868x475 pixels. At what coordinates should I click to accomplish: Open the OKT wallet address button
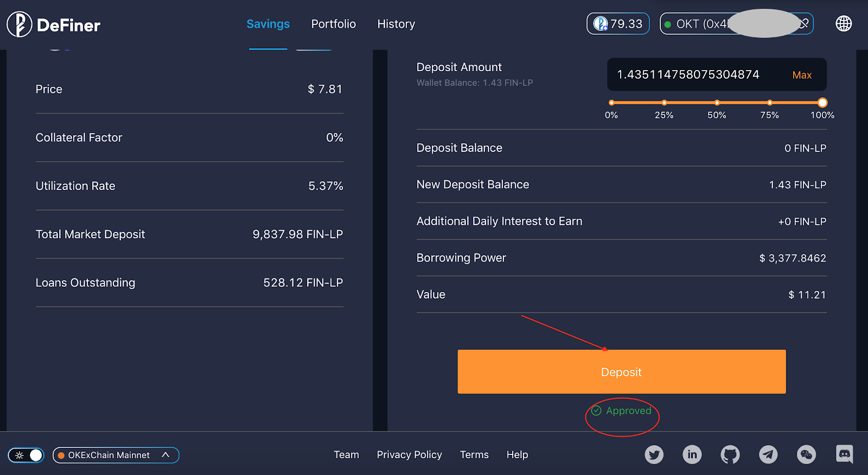tap(737, 24)
